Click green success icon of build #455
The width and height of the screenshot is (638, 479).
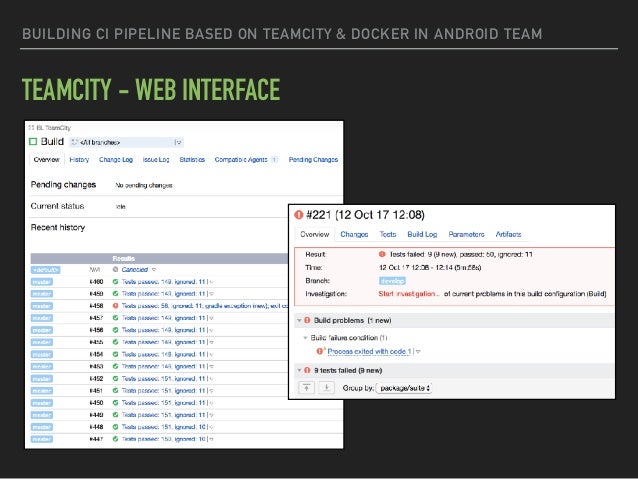coord(115,342)
